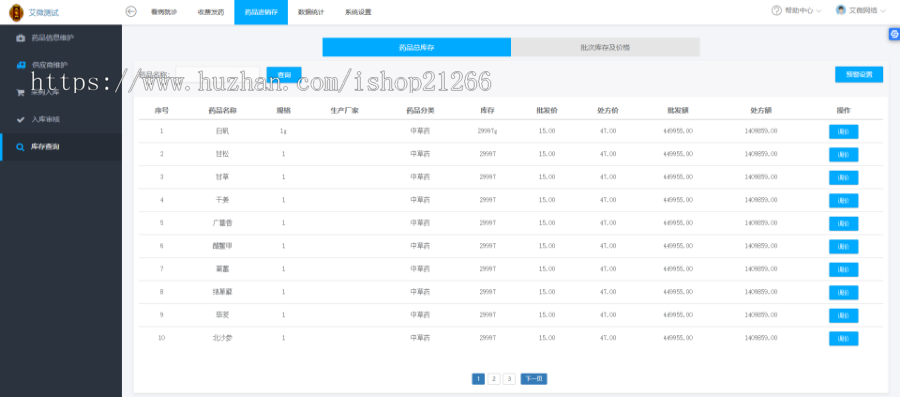Open 供应商维护 via its truck icon
This screenshot has height=397, width=900.
tap(21, 65)
